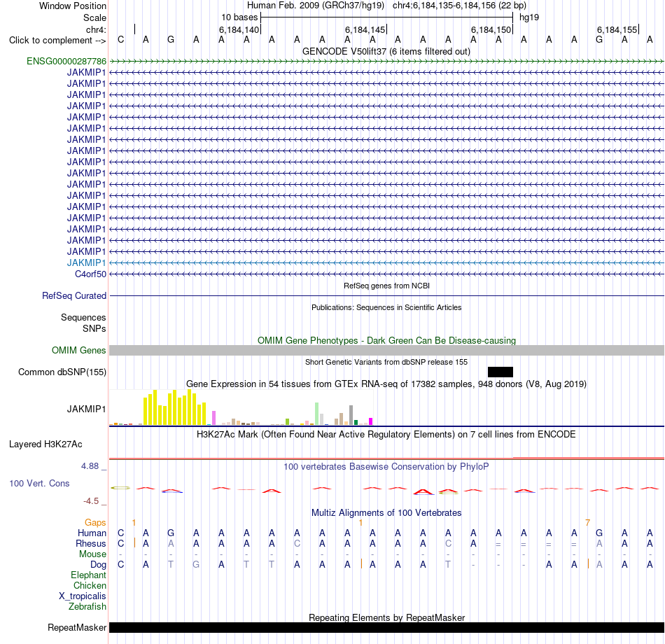This screenshot has height=644, width=665.
Task: Click the 'Click to complement -->' label
Action: click(57, 41)
